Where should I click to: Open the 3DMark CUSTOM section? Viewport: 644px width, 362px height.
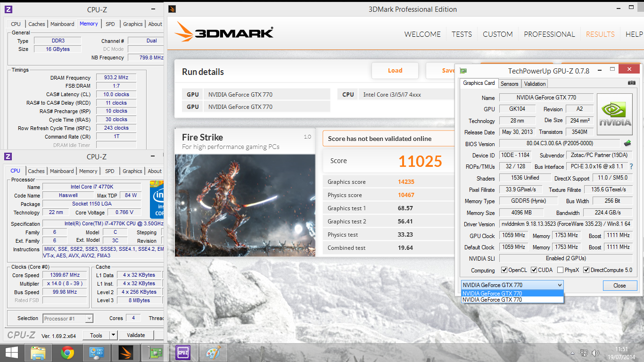pyautogui.click(x=497, y=34)
